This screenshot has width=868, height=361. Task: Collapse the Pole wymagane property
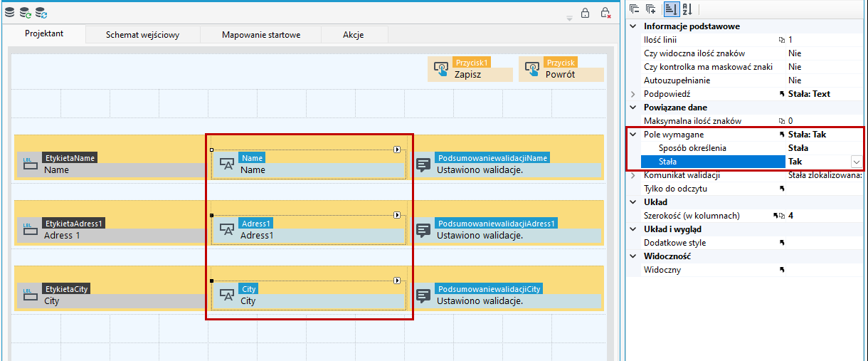(x=634, y=135)
